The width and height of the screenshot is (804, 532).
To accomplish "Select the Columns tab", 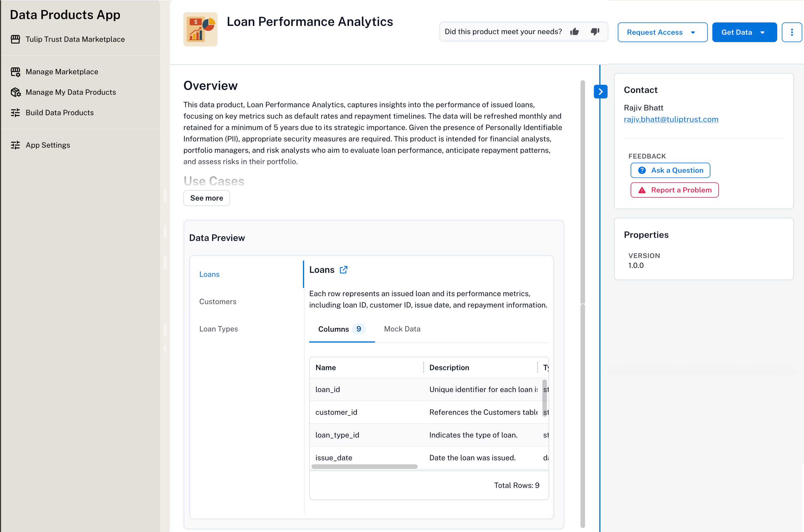I will [x=342, y=329].
